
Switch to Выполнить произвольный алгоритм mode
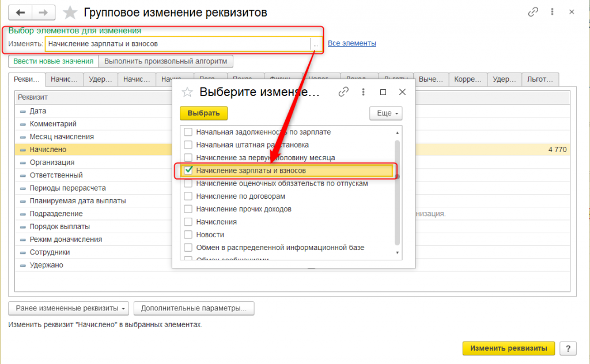click(x=165, y=61)
